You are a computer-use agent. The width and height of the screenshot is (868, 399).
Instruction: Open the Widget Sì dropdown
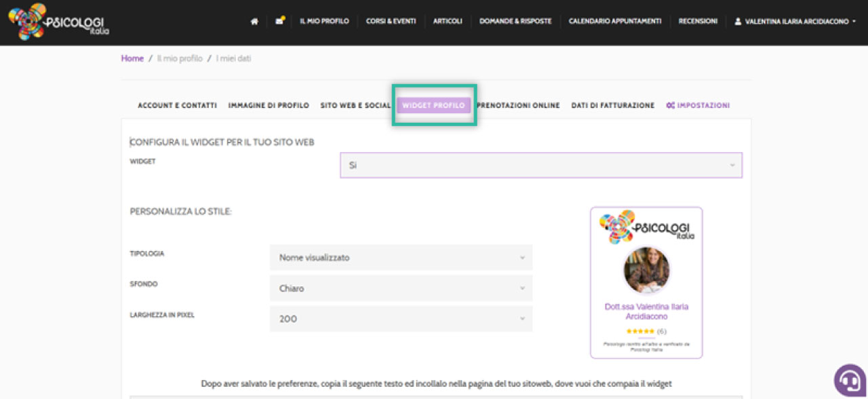(x=540, y=165)
